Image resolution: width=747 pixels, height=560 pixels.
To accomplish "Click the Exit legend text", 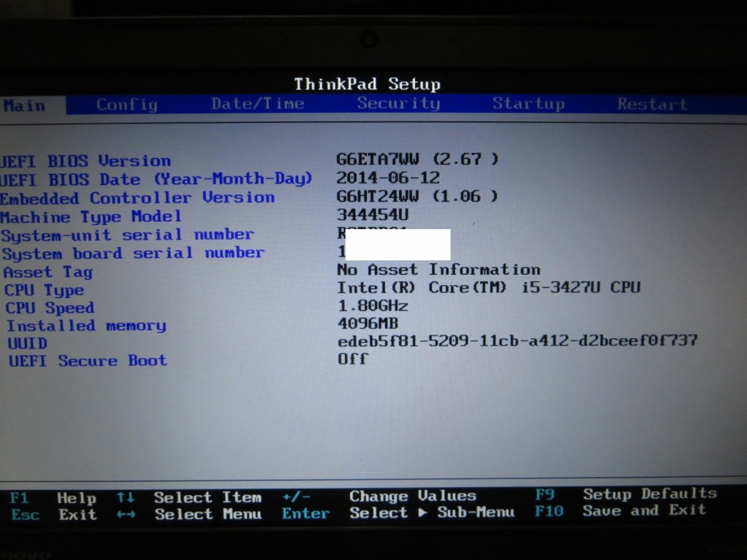I will pyautogui.click(x=77, y=514).
